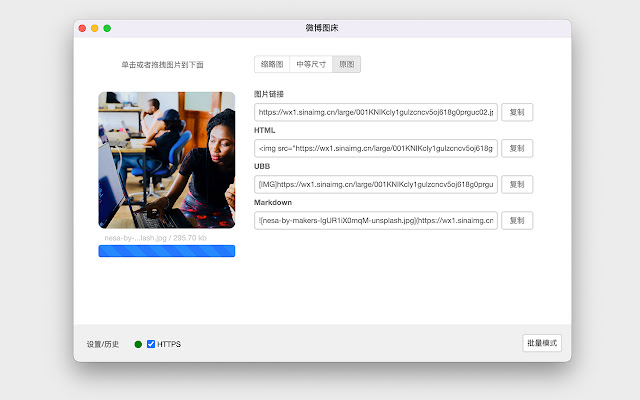
Task: Click the Markdown label
Action: click(x=273, y=202)
